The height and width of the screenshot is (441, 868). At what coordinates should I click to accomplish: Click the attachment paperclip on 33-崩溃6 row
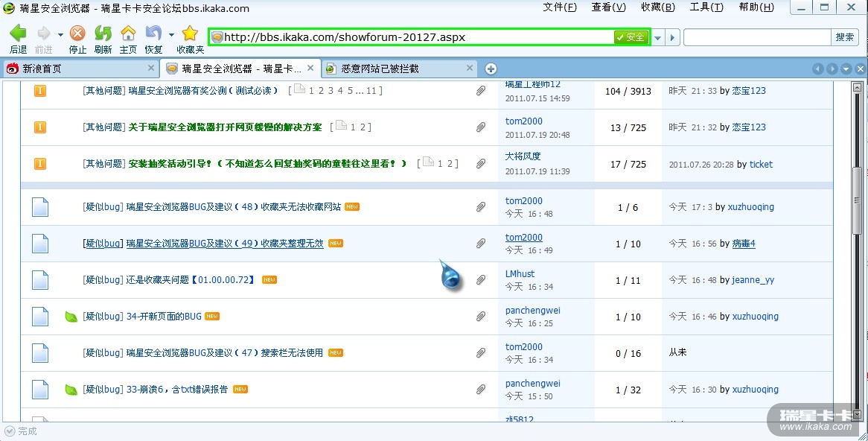481,390
